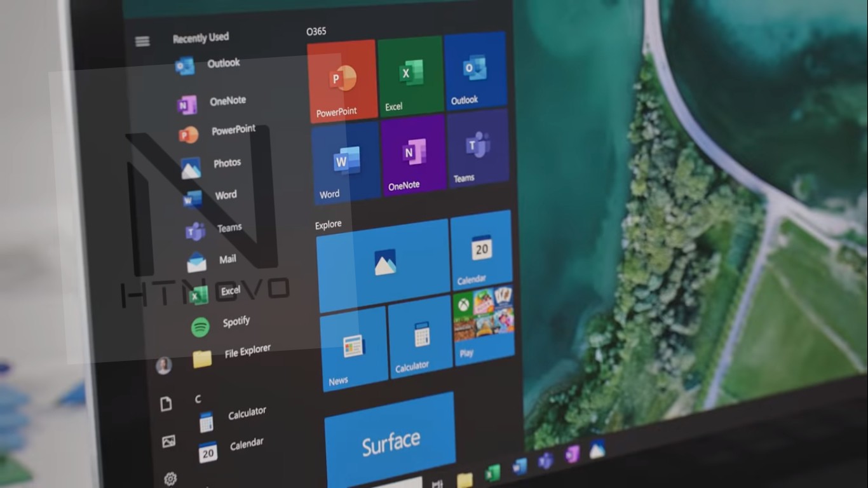Open OneNote from Recently Used list
This screenshot has height=488, width=868.
[x=213, y=102]
